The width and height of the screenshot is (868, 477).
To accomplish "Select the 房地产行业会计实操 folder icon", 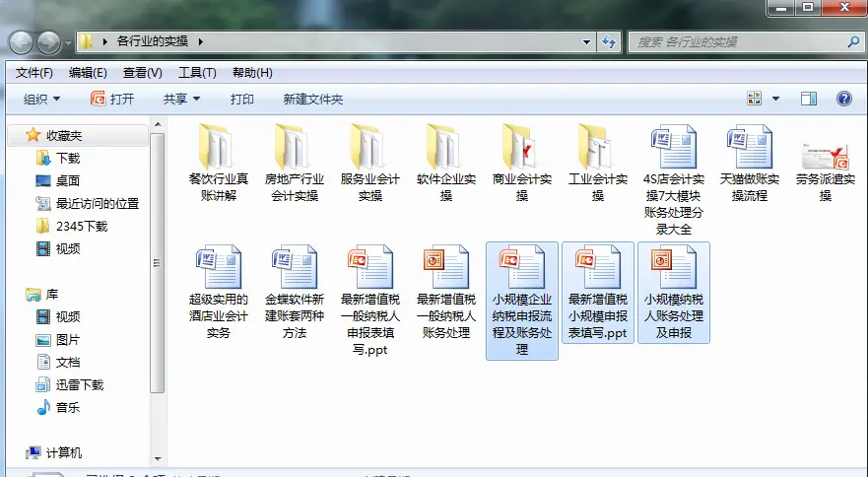I will point(293,147).
